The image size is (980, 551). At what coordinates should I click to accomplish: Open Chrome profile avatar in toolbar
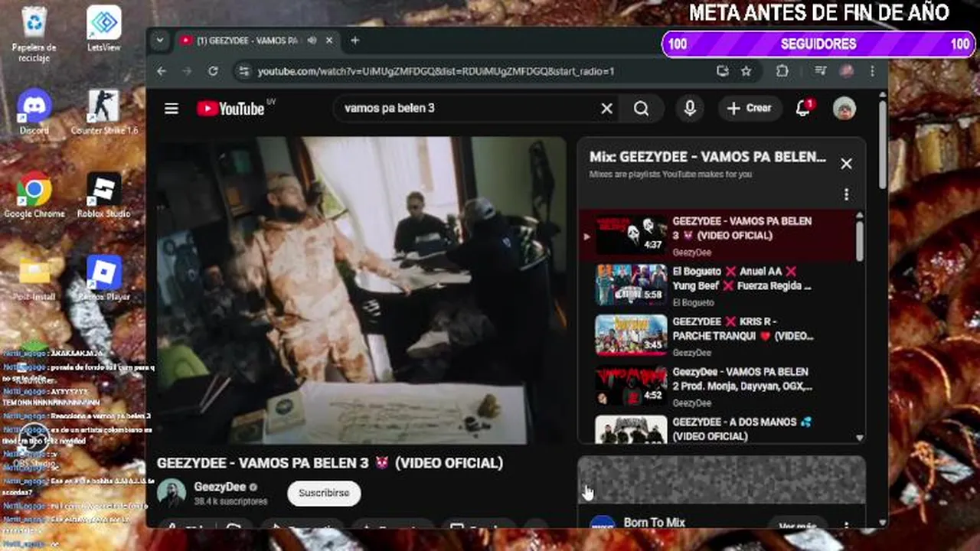(847, 71)
